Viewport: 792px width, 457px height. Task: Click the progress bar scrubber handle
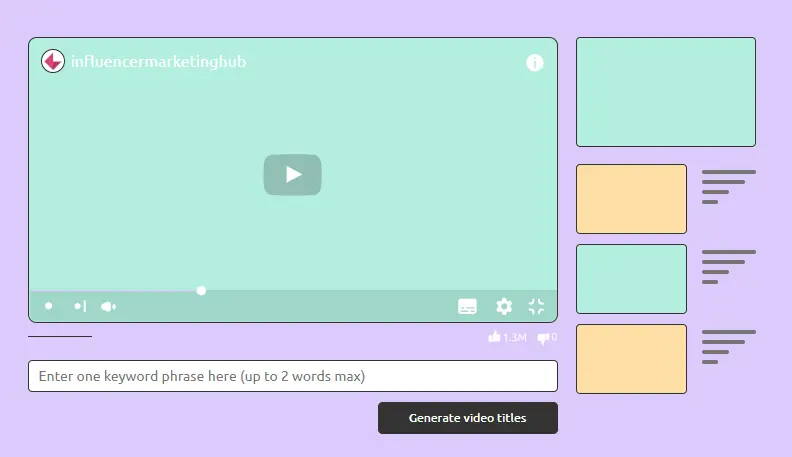(201, 290)
